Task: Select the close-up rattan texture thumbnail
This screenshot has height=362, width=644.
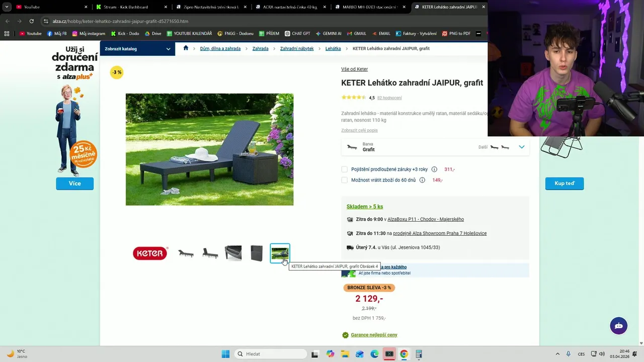Action: 233,253
